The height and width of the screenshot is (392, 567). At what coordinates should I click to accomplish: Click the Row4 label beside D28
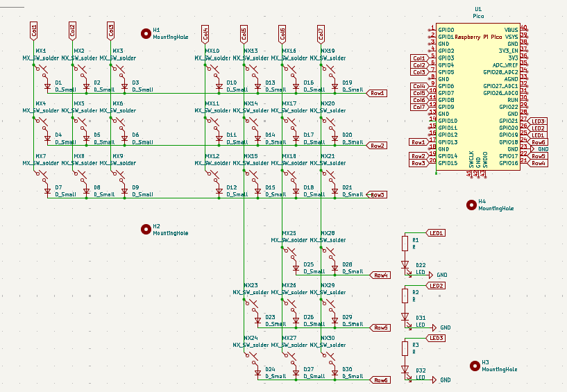[x=381, y=275]
